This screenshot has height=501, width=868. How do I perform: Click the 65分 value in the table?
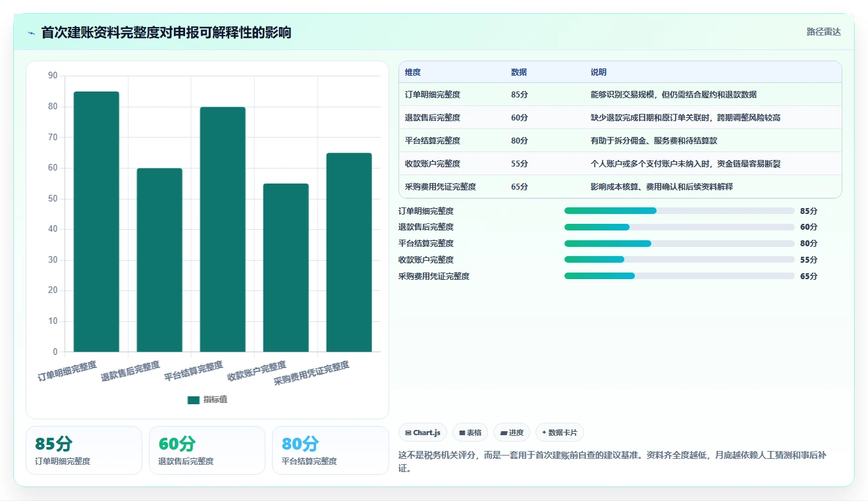[520, 186]
